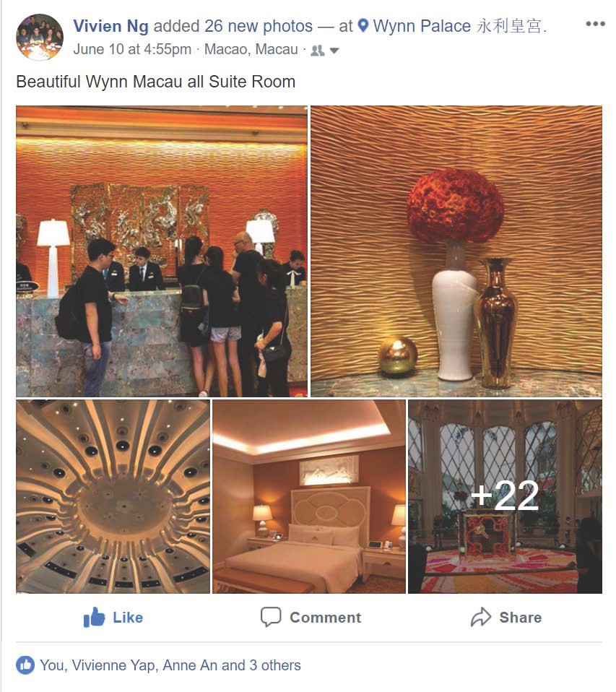Open Vivien Ng's profile picture
This screenshot has height=692, width=616.
click(x=40, y=37)
